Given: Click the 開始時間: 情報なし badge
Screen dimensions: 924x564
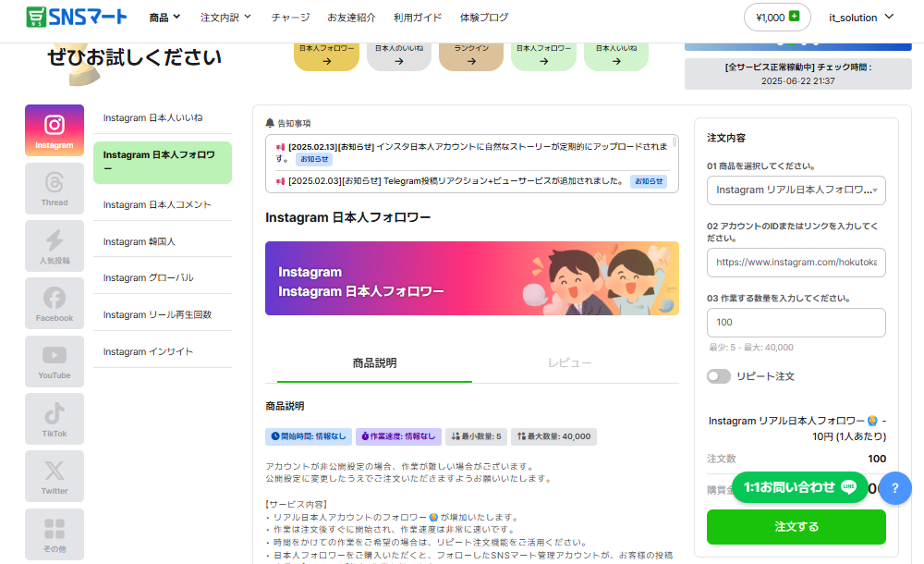Looking at the screenshot, I should 309,436.
